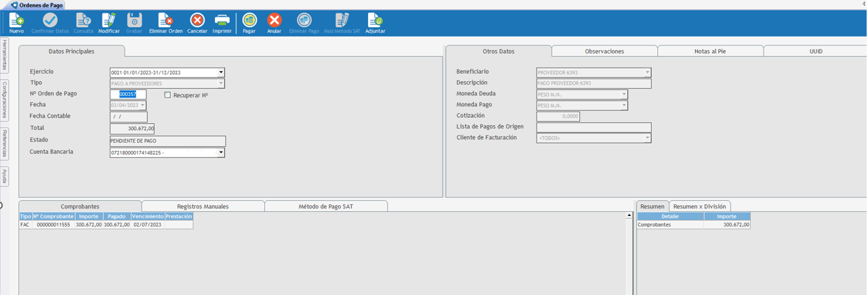The width and height of the screenshot is (868, 295).
Task: Open the Fecha date dropdown
Action: point(142,106)
